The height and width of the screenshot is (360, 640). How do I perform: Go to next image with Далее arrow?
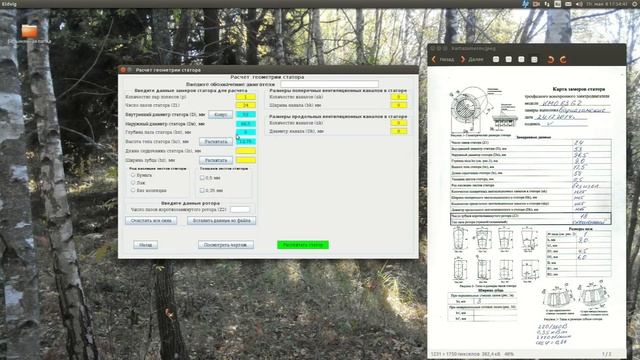point(472,60)
